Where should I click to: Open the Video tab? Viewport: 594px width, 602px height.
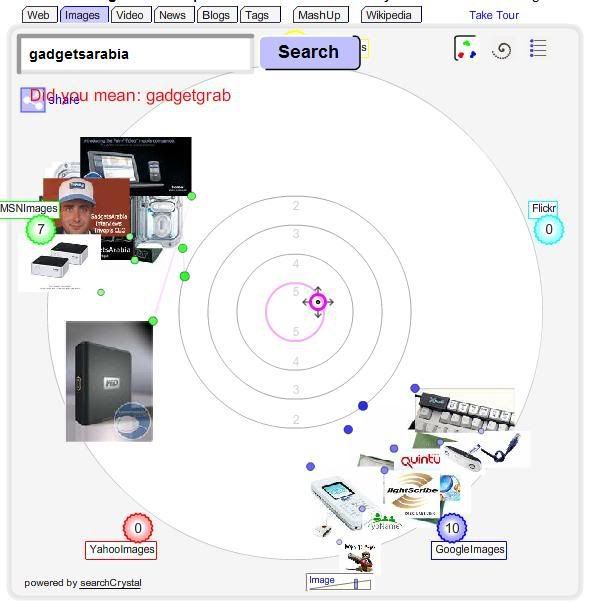pyautogui.click(x=131, y=15)
